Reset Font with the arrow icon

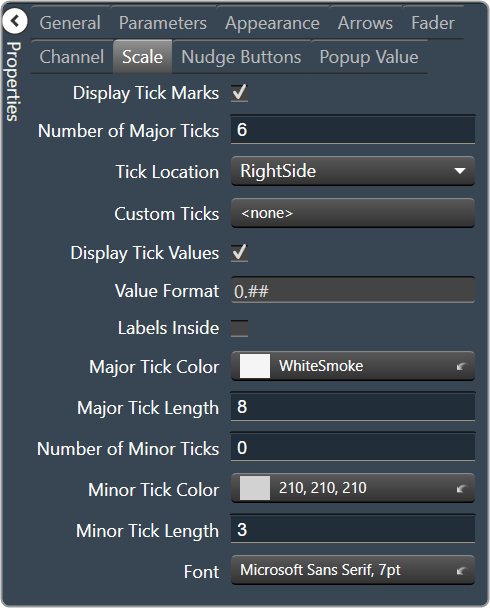461,571
